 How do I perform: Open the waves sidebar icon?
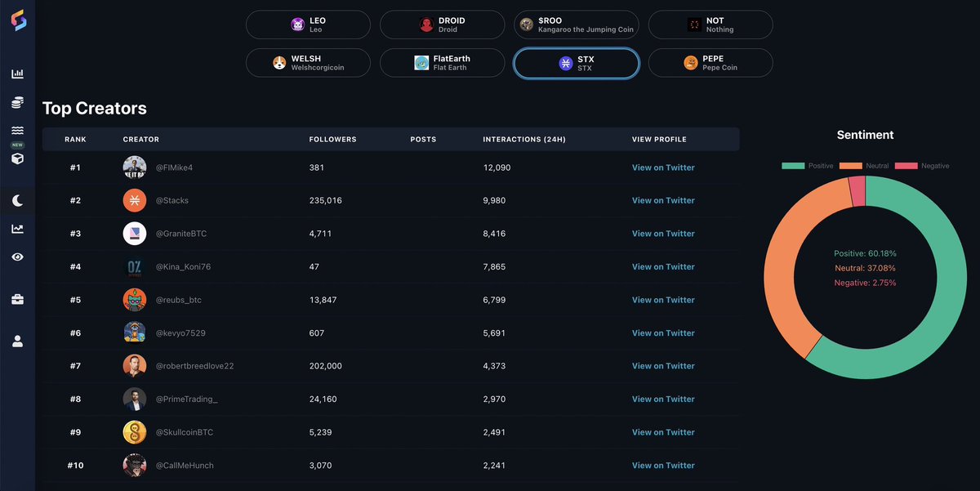click(17, 131)
